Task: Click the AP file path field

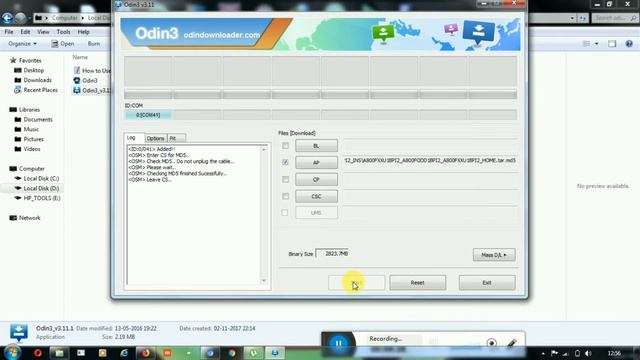Action: coord(430,161)
